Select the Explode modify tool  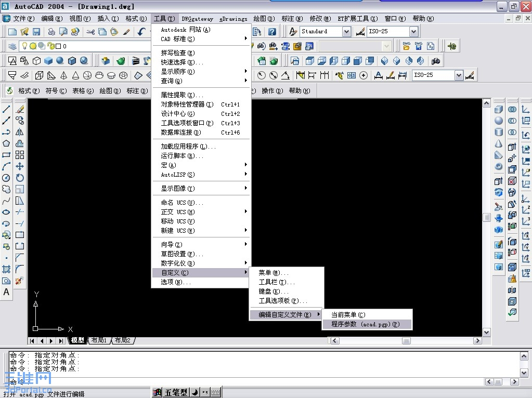point(20,281)
